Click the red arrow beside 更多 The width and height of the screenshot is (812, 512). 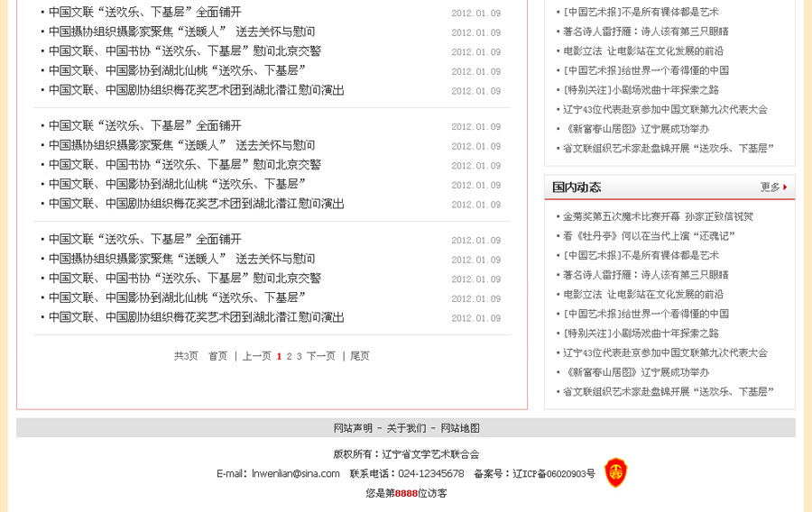(x=785, y=187)
